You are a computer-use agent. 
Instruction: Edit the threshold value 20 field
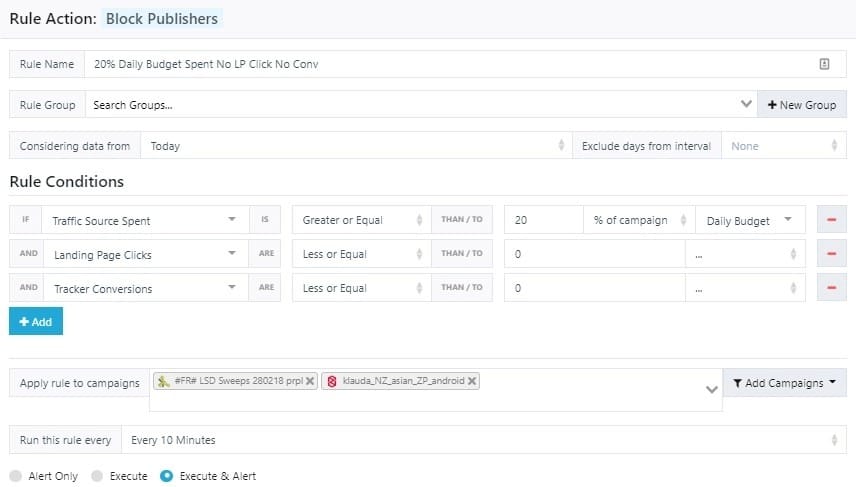click(543, 219)
